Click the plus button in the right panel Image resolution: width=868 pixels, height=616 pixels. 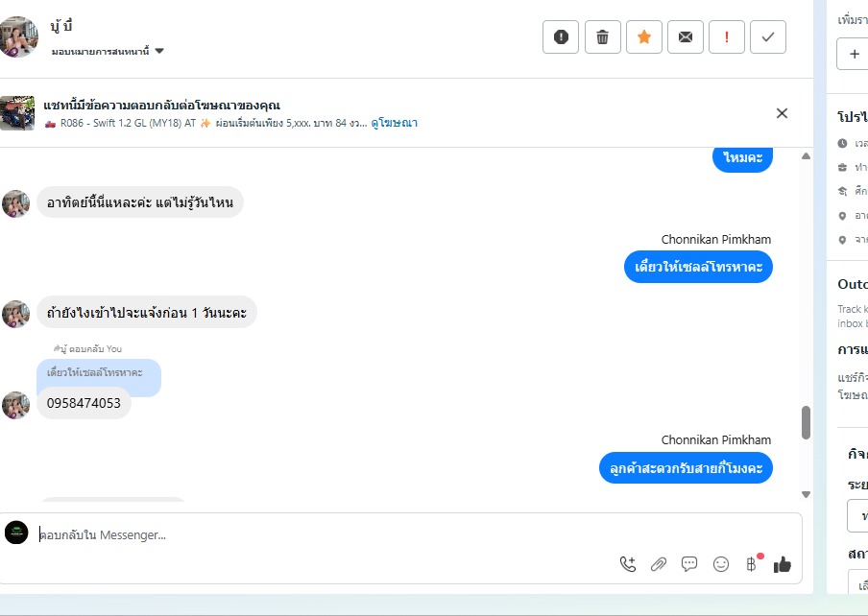855,54
